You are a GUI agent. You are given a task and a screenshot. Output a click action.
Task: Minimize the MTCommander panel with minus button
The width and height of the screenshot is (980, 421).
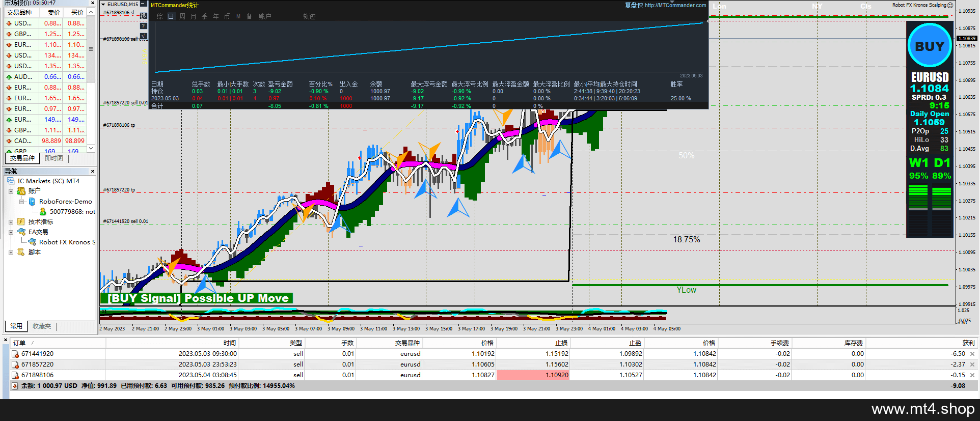pos(143,5)
